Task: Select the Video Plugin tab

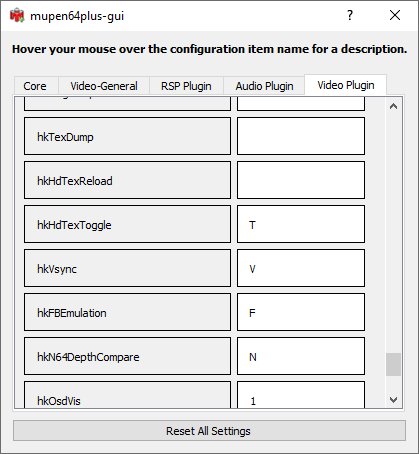Action: 346,85
